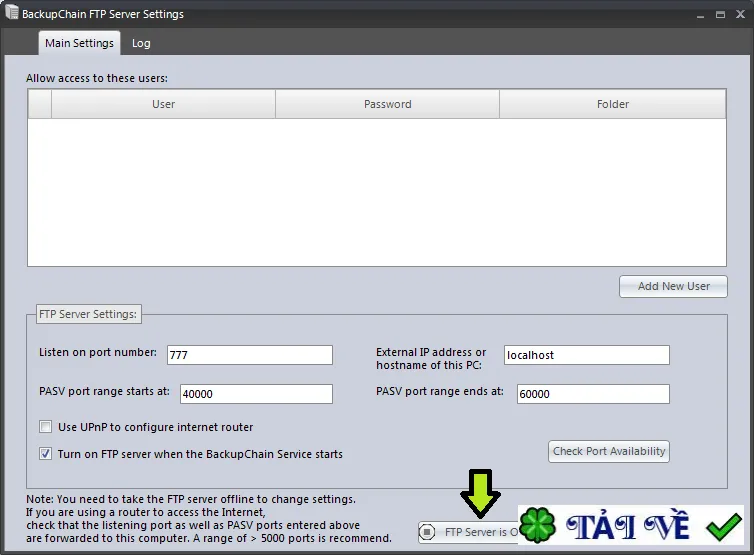This screenshot has height=555, width=754.
Task: Close the BackupChain FTP Server Settings window
Action: coord(741,14)
